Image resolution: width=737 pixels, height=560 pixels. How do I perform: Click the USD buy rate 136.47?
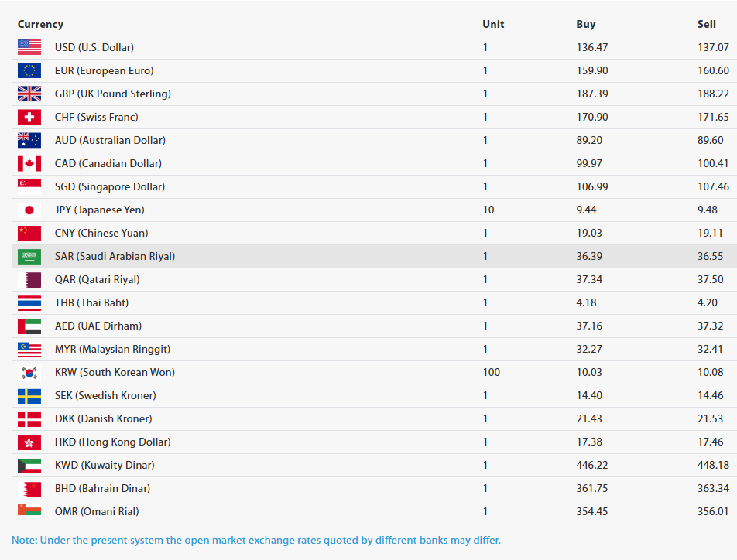(592, 47)
